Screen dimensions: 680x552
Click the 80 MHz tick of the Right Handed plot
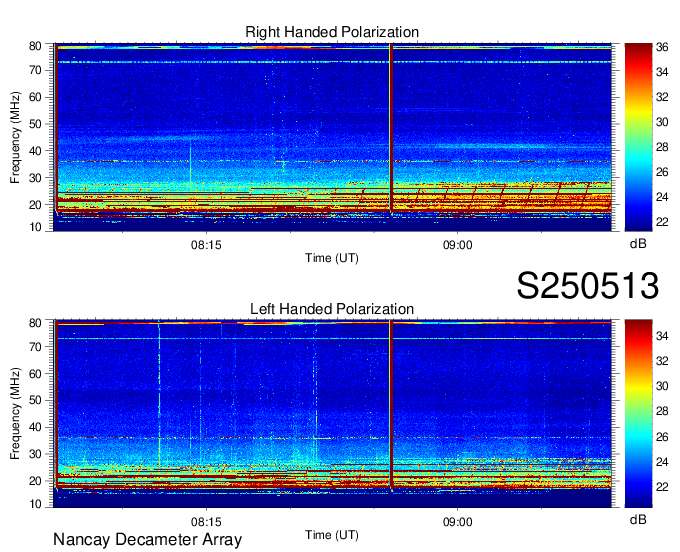(x=35, y=46)
